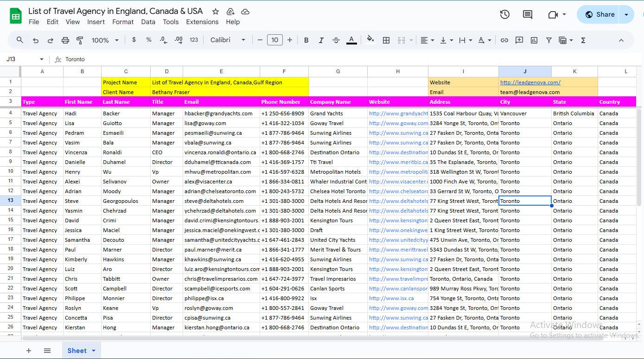Select the Sheet tab
Viewport: 644px width, 359px height.
[x=77, y=351]
